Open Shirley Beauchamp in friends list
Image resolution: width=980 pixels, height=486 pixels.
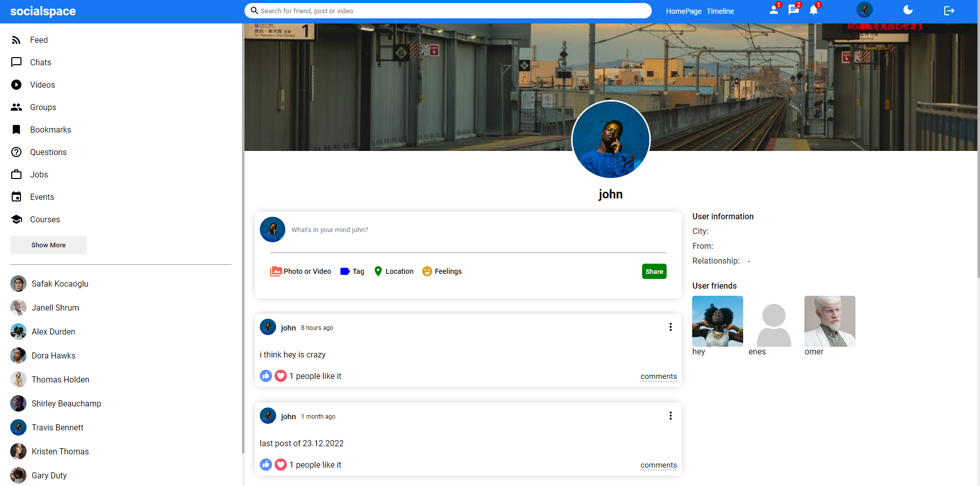[56, 403]
